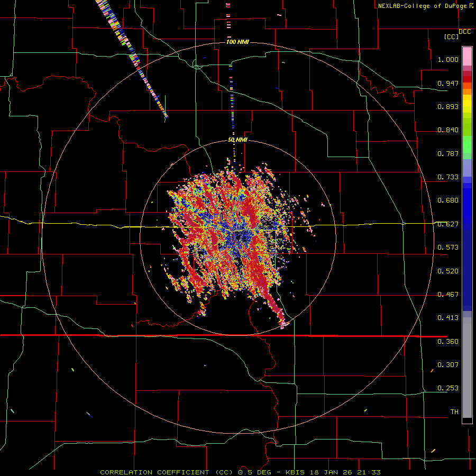The height and width of the screenshot is (476, 476).
Task: Click the 0.573 scale value
Action: (448, 248)
